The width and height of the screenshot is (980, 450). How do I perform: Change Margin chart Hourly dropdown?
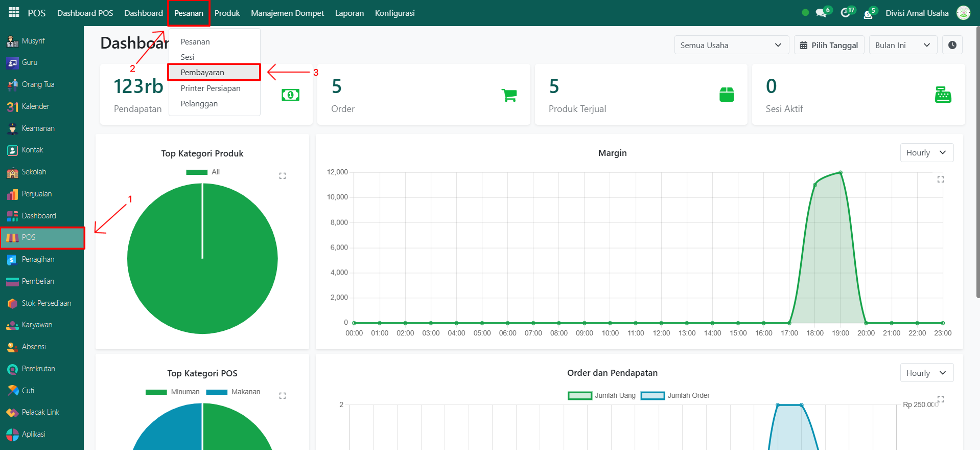[926, 153]
